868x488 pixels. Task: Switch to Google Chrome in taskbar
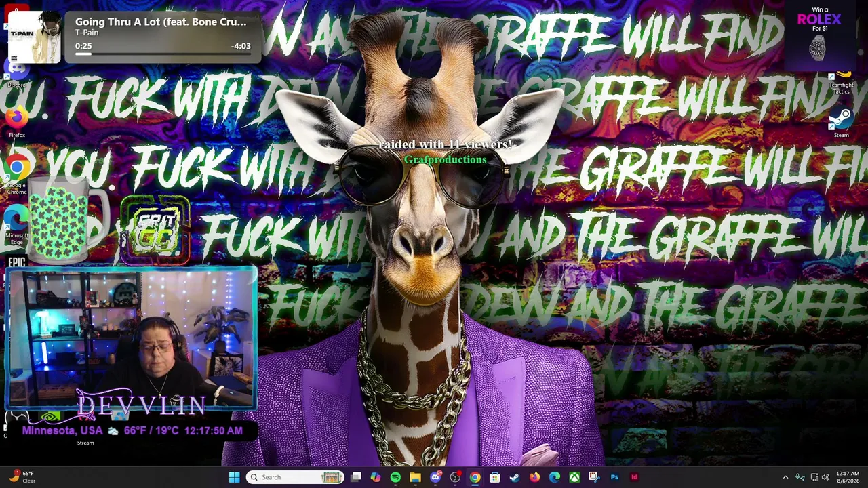[475, 477]
